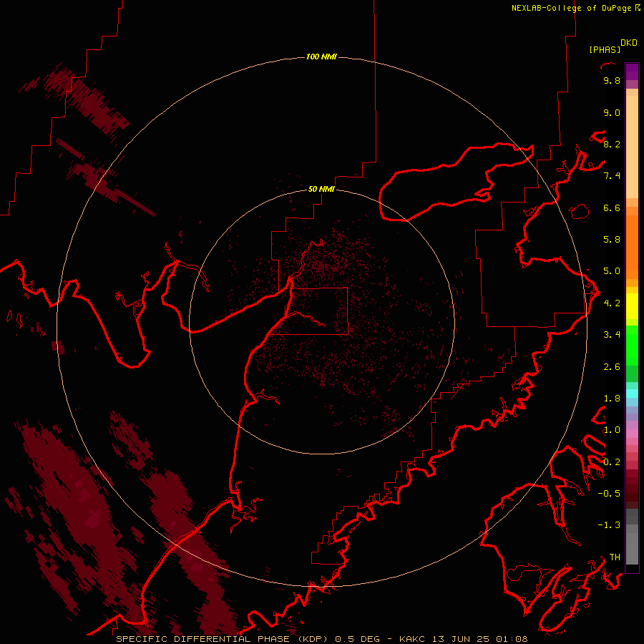Click the -1.3 legend value

[609, 525]
